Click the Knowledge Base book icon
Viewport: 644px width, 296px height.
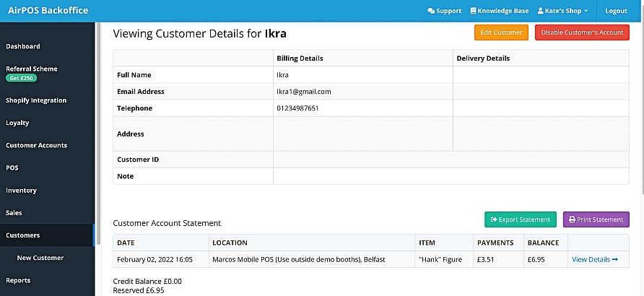(473, 11)
